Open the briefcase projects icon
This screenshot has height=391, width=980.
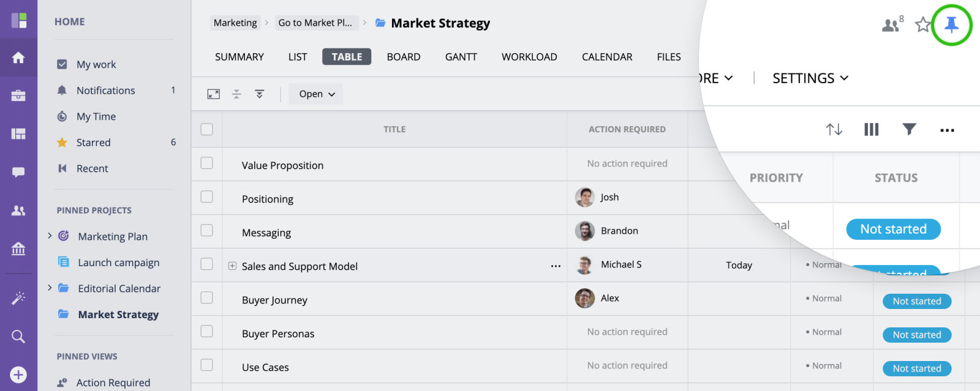[18, 95]
